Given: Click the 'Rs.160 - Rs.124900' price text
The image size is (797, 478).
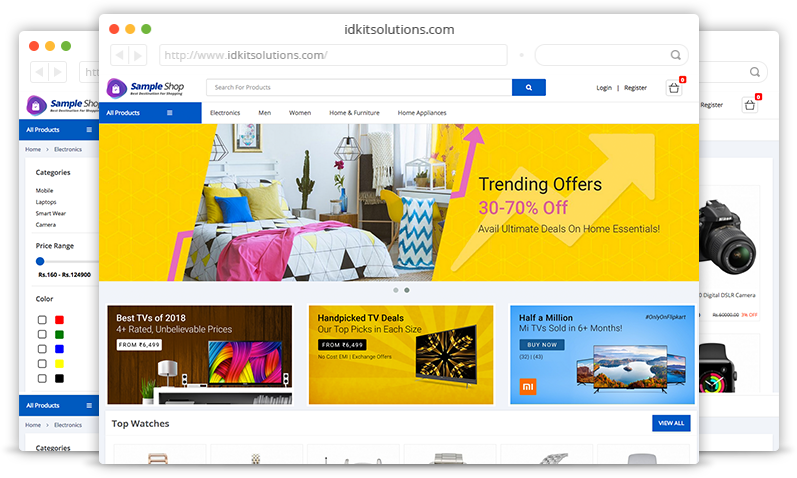Looking at the screenshot, I should click(x=65, y=275).
